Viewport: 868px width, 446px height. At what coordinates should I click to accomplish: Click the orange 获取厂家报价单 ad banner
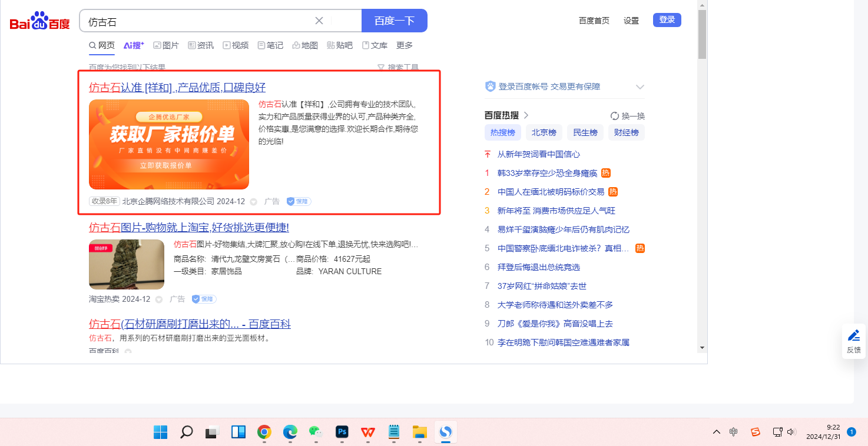169,144
